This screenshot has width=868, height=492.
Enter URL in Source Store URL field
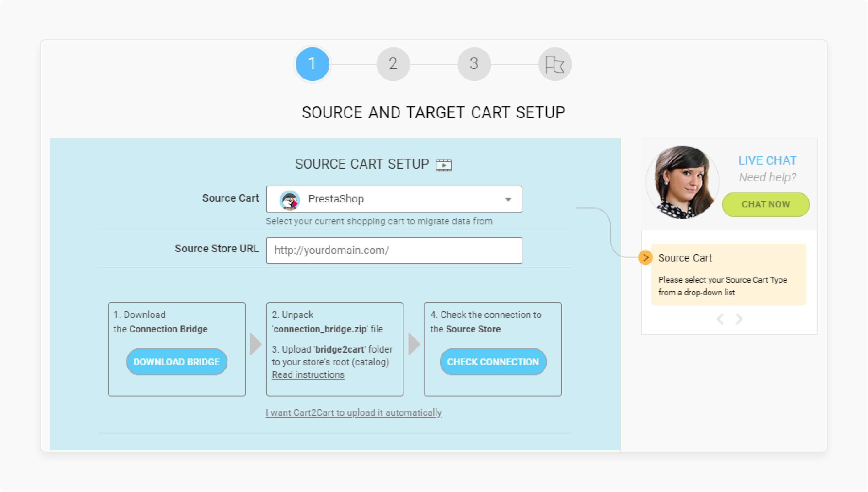(x=394, y=250)
